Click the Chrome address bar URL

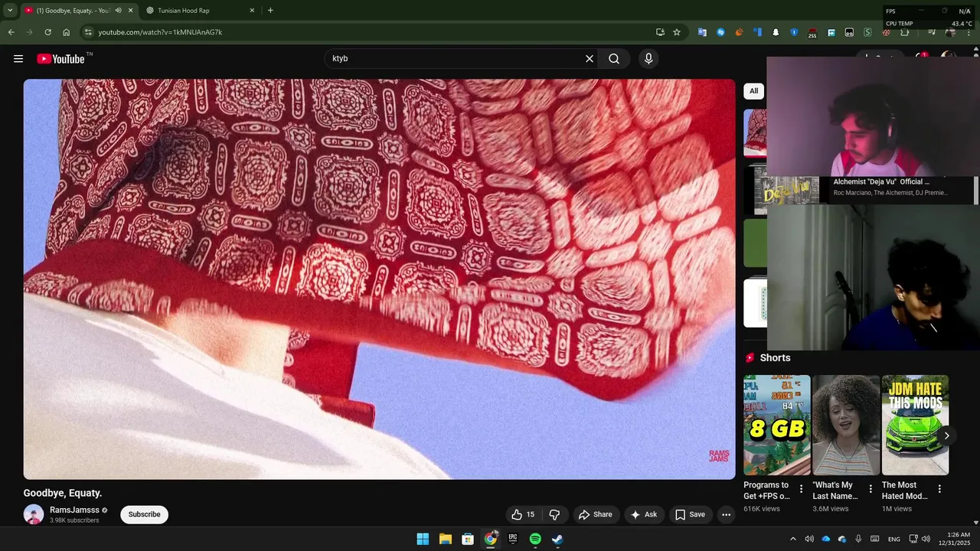click(x=160, y=32)
